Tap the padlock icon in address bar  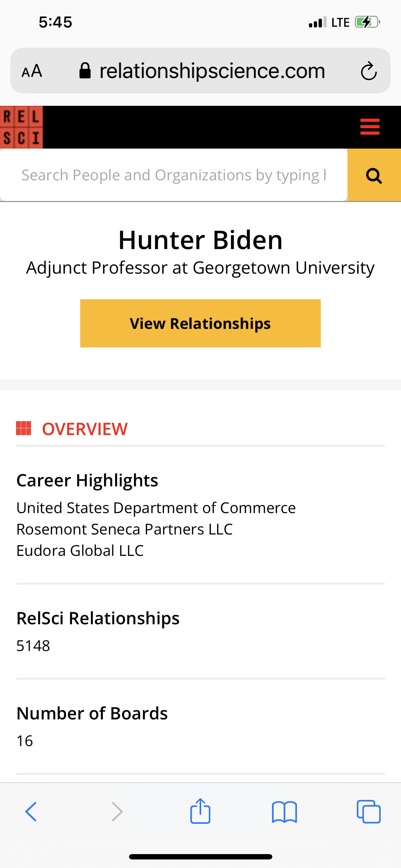[x=85, y=71]
